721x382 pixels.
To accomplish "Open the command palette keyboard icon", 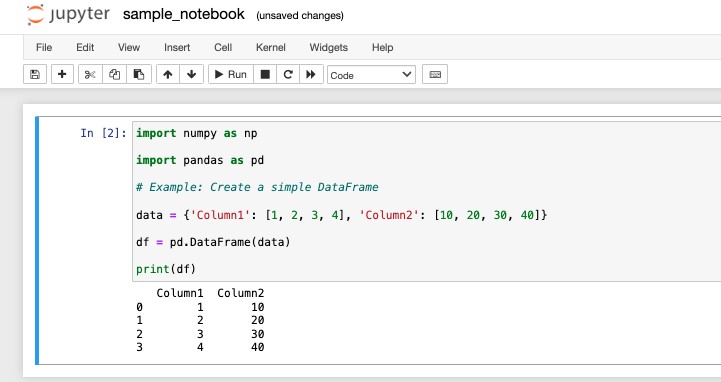I will pos(435,74).
